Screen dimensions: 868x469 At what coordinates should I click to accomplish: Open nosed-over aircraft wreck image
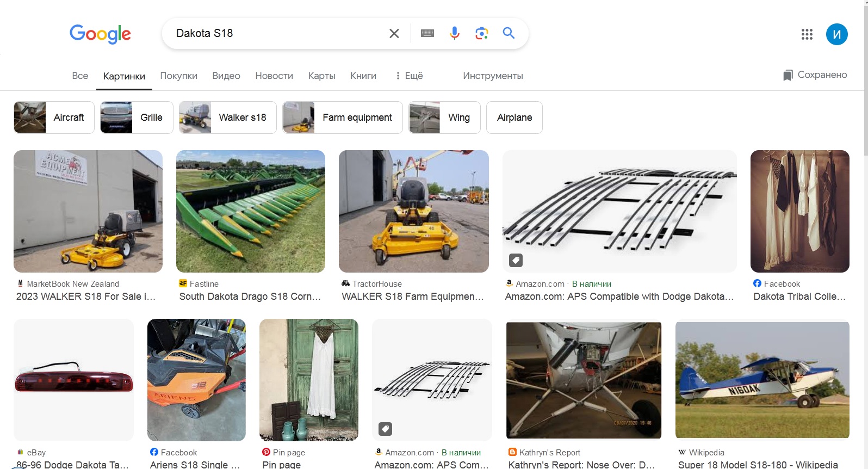(584, 380)
